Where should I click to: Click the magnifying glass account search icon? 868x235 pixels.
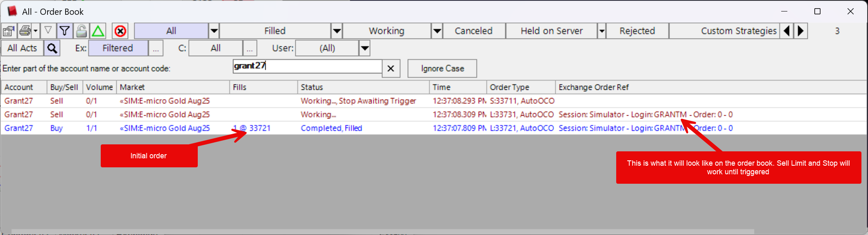coord(52,48)
